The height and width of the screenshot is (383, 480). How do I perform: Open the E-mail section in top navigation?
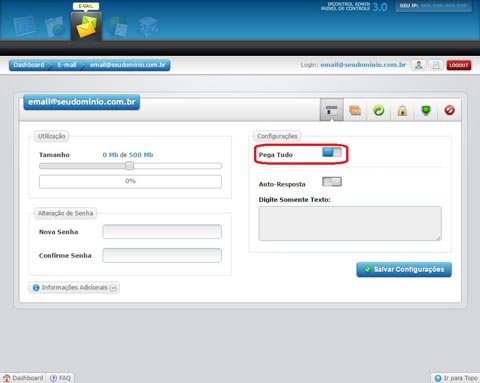86,26
